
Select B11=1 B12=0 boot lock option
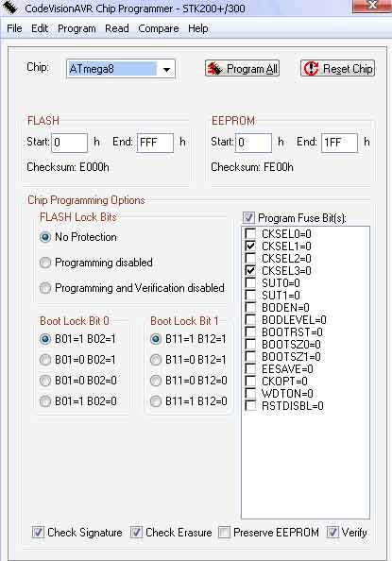(x=156, y=401)
